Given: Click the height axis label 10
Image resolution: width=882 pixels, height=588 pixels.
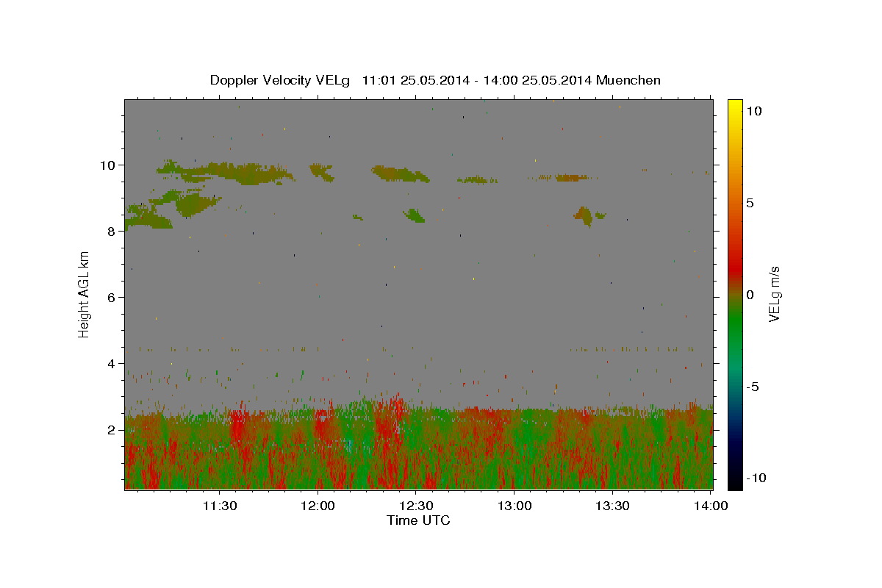Looking at the screenshot, I should pyautogui.click(x=110, y=165).
